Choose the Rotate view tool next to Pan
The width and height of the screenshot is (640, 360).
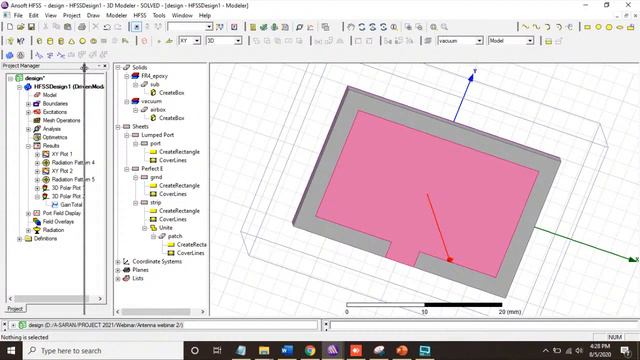coord(362,27)
